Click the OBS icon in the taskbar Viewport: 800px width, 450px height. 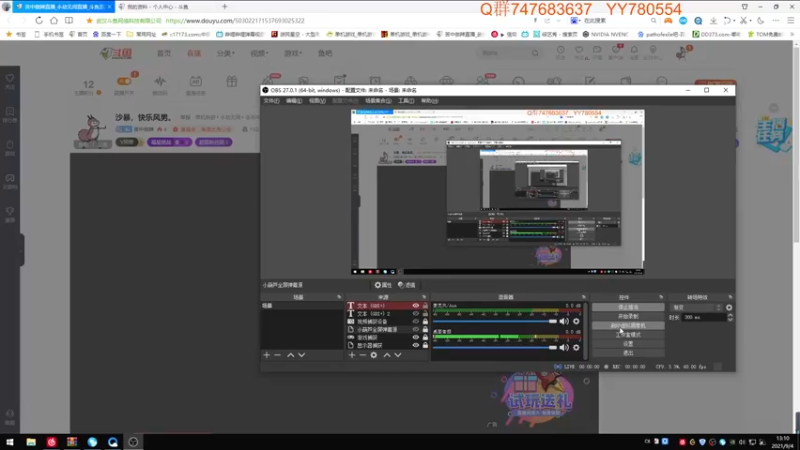coord(133,442)
